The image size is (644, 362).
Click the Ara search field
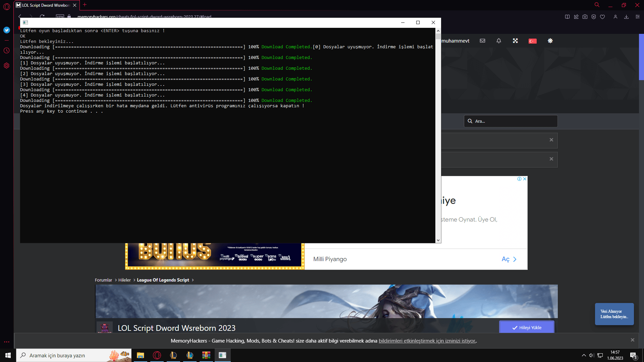(511, 121)
